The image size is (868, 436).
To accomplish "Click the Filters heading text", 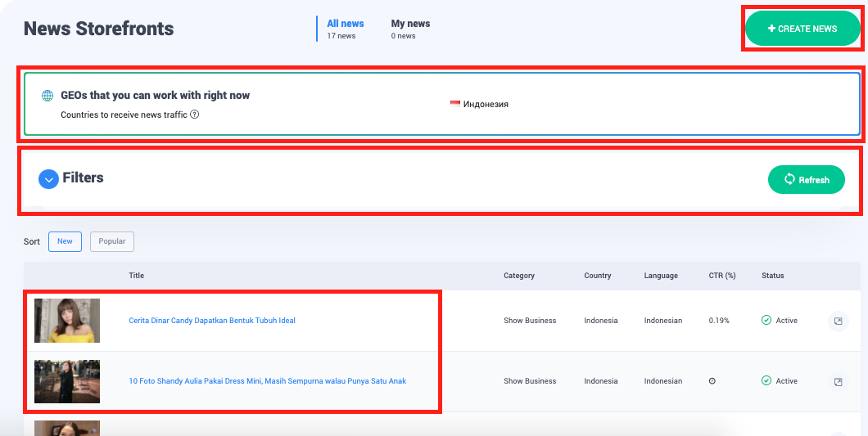I will point(84,178).
